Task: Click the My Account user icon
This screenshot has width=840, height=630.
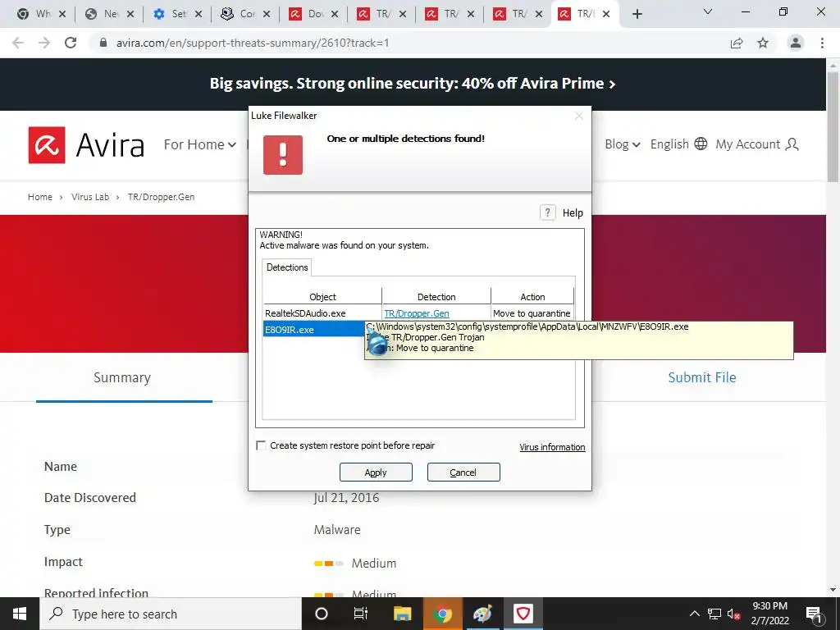Action: [x=792, y=144]
